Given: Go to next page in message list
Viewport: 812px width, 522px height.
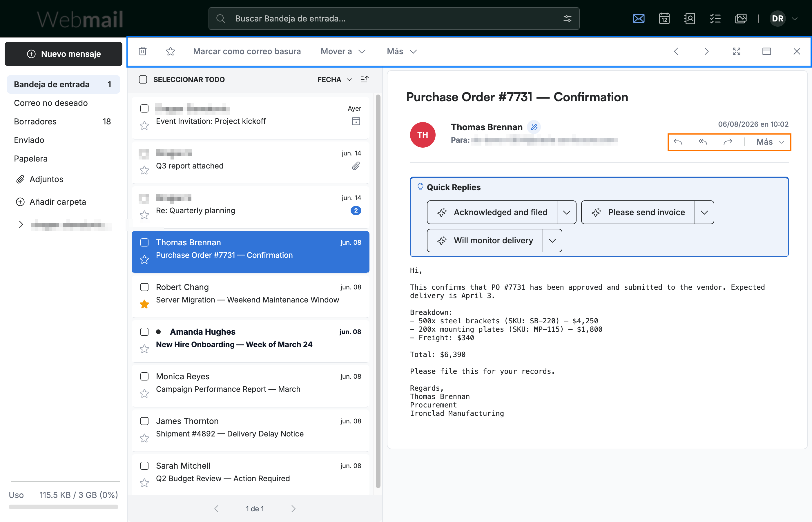Looking at the screenshot, I should point(293,508).
